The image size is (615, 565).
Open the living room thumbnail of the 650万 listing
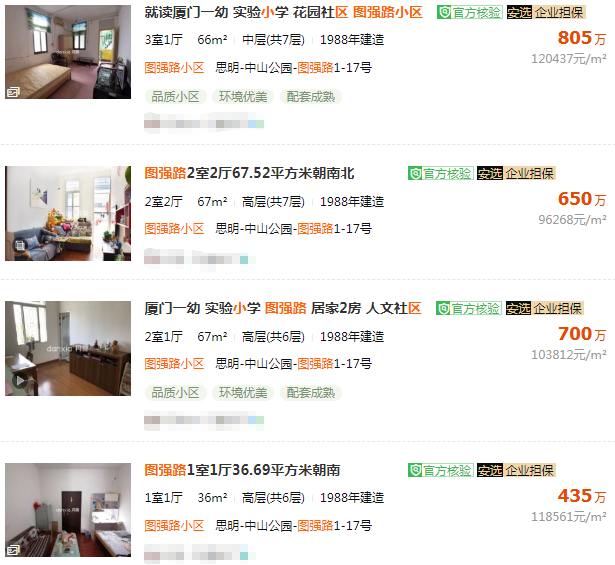pyautogui.click(x=68, y=213)
